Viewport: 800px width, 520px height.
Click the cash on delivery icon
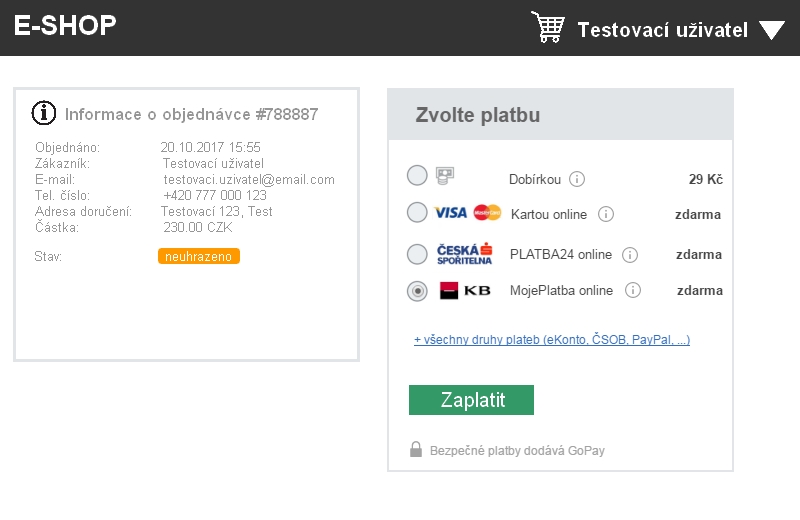445,176
